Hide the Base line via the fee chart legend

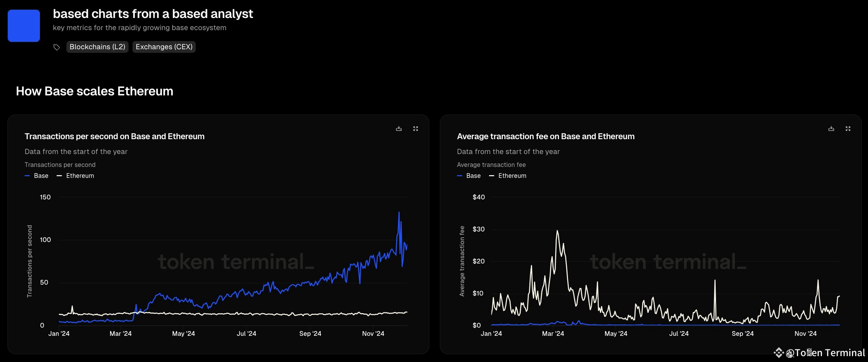pos(473,176)
